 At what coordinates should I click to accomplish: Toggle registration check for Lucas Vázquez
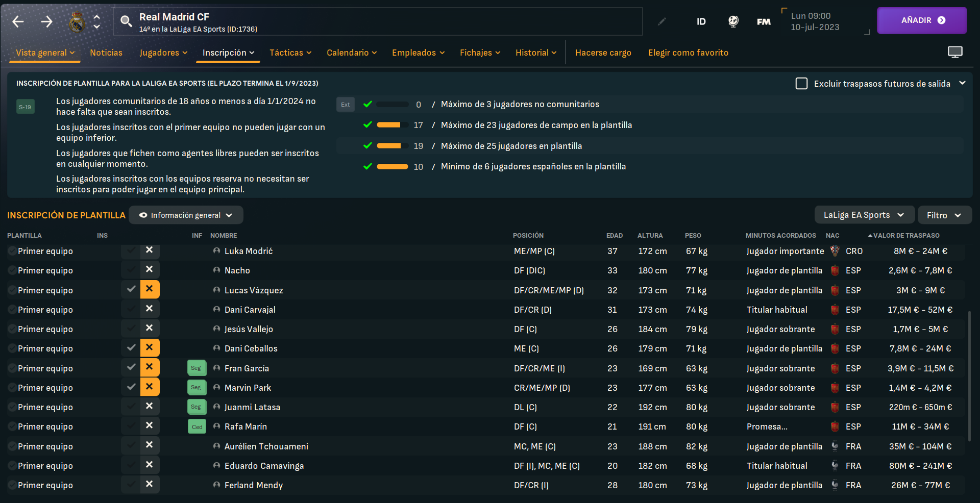(131, 289)
